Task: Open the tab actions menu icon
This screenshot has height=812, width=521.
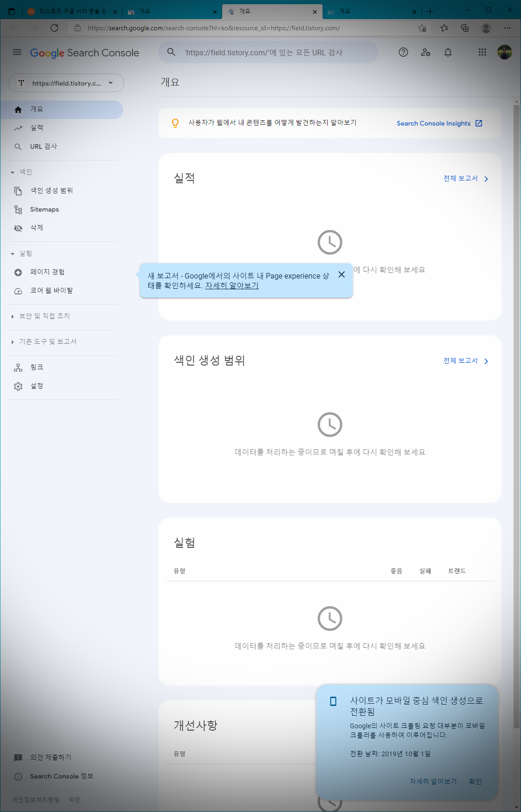Action: (12, 12)
